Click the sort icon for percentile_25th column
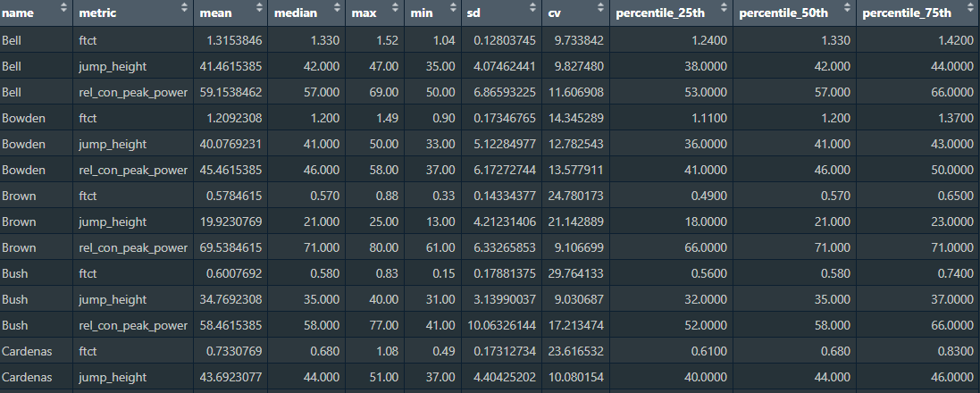 point(722,8)
